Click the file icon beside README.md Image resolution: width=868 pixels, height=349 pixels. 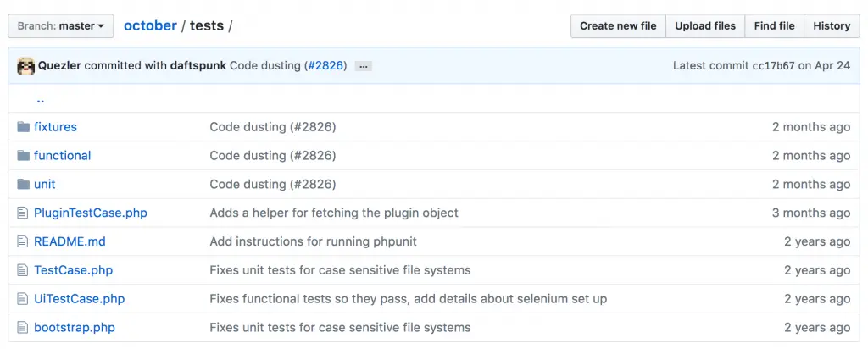23,242
